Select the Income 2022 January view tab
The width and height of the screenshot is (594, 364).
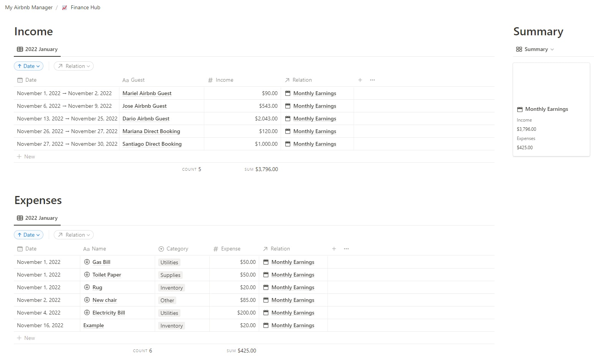[x=37, y=49]
